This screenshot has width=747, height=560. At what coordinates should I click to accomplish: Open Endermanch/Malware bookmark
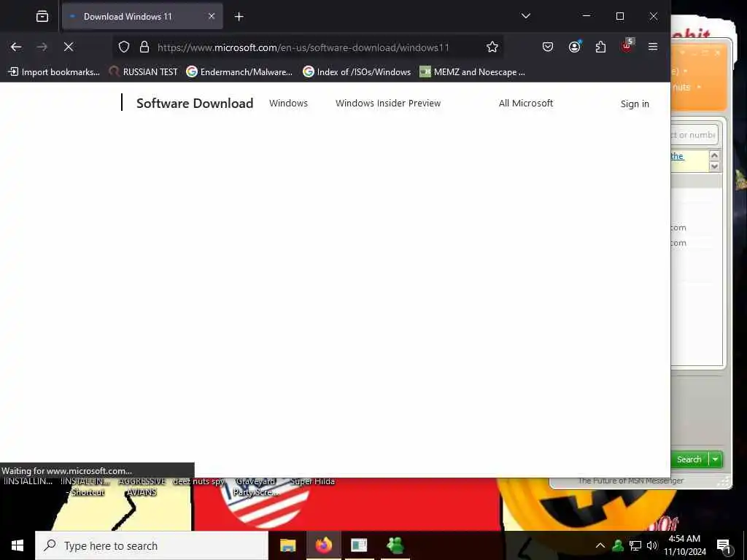coord(239,72)
